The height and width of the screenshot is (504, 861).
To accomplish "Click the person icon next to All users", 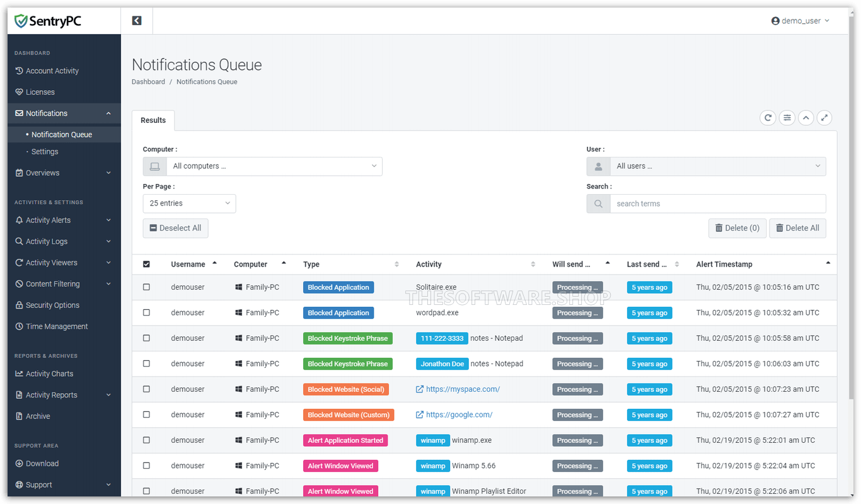I will coord(598,166).
